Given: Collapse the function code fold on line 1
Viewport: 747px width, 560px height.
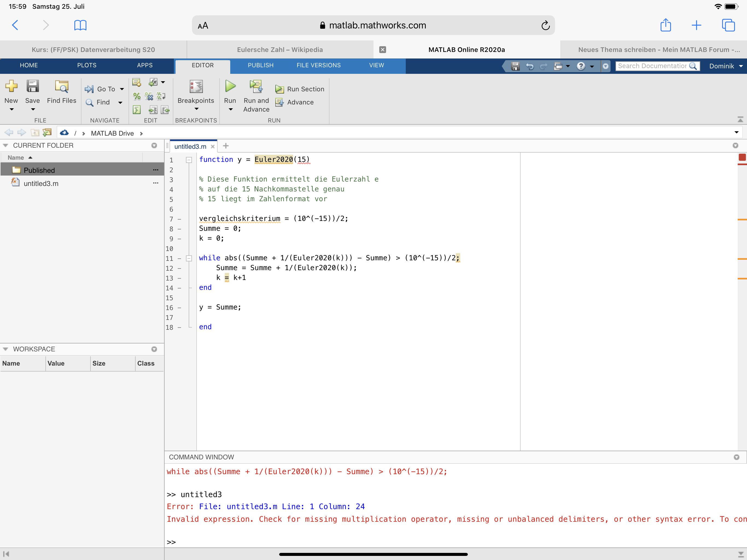Looking at the screenshot, I should (x=189, y=160).
